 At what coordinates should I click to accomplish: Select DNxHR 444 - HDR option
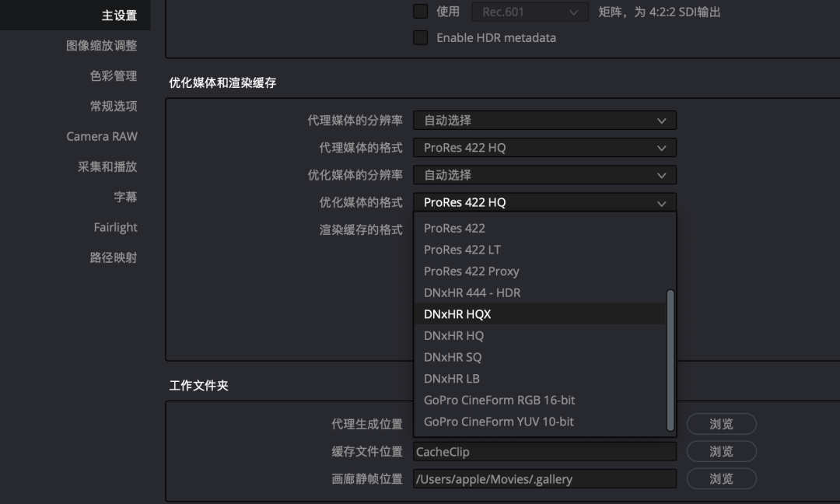(472, 292)
